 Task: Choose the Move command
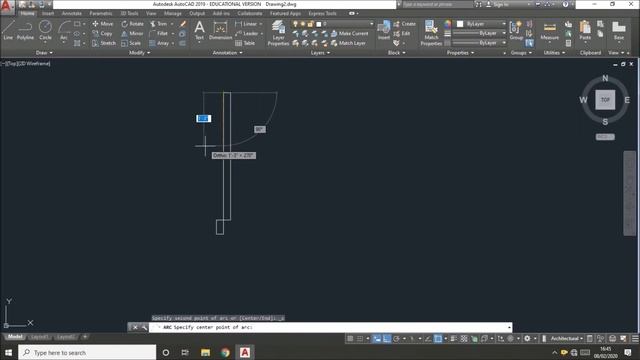[103, 24]
